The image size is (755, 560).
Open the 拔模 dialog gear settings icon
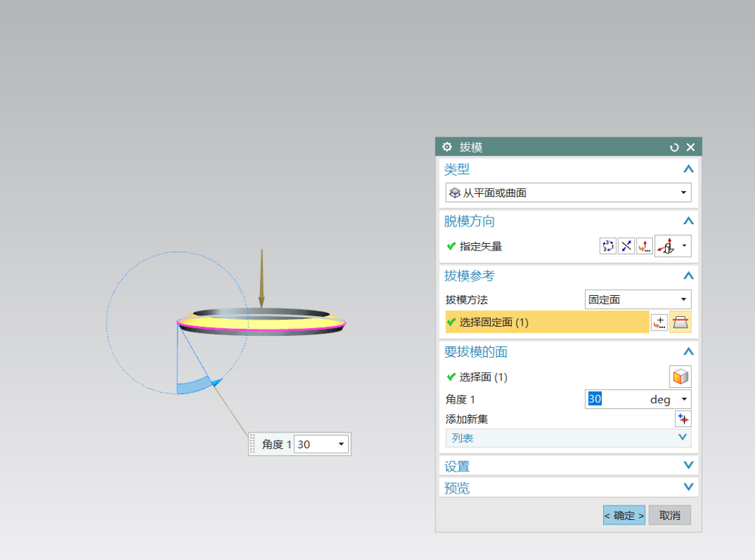[447, 147]
